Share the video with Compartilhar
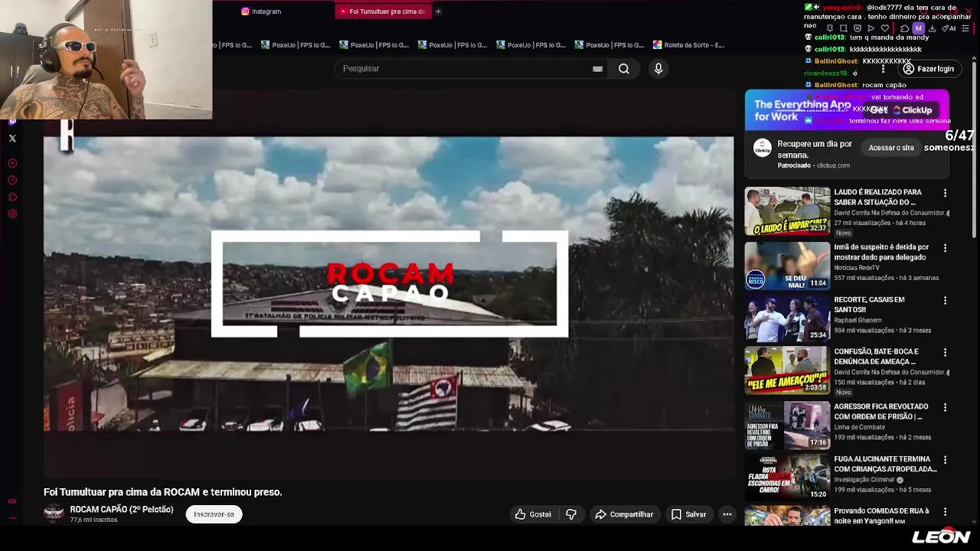Screen dimensions: 980x551 [x=624, y=514]
